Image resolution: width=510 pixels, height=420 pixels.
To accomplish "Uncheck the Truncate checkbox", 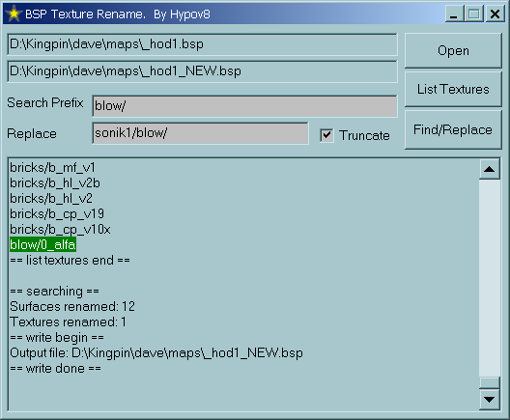I will pos(326,135).
